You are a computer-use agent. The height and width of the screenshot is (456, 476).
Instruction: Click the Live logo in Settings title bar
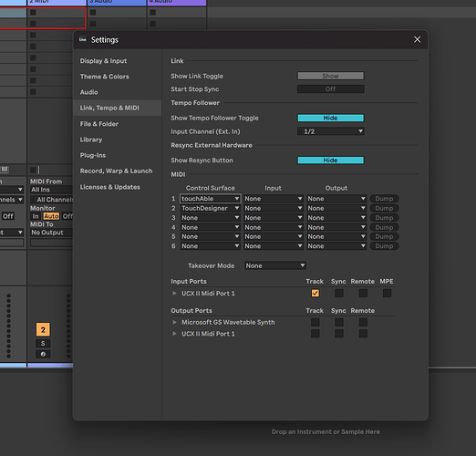point(82,40)
